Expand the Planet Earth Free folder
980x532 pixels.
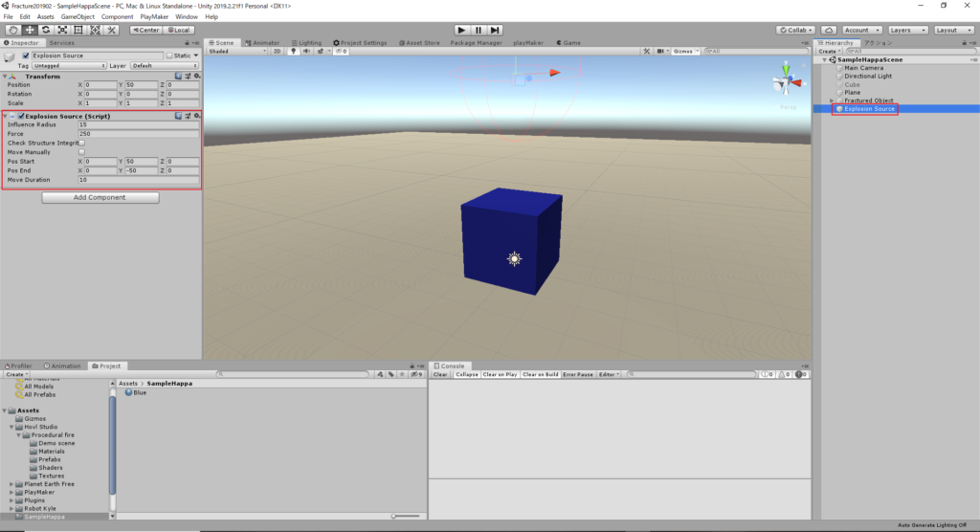click(11, 484)
